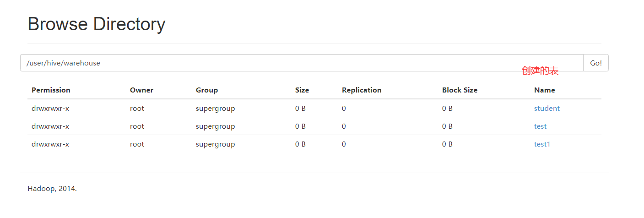
Task: Click the Permission column header
Action: (51, 90)
